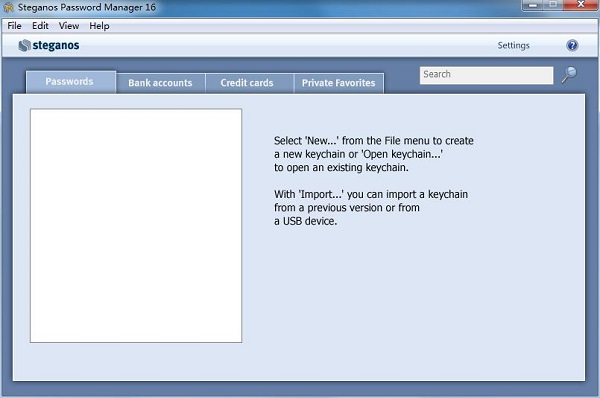600x398 pixels.
Task: Open the File menu
Action: [x=15, y=26]
